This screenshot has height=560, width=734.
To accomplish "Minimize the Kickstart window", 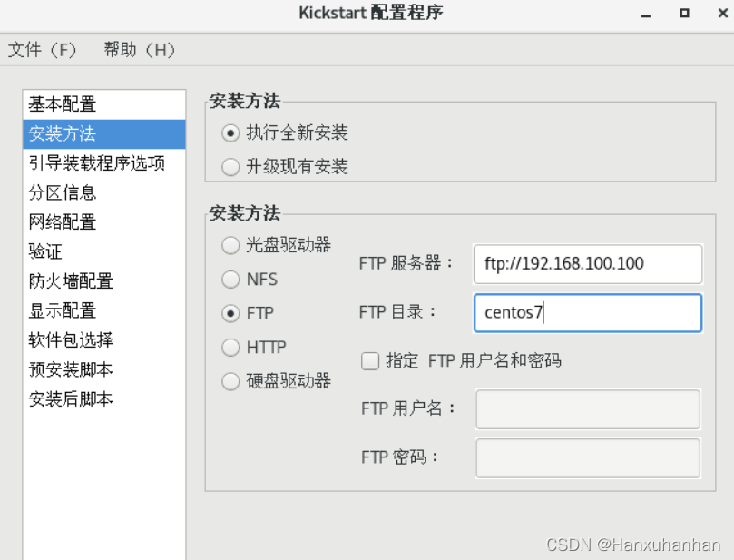I will [x=645, y=15].
